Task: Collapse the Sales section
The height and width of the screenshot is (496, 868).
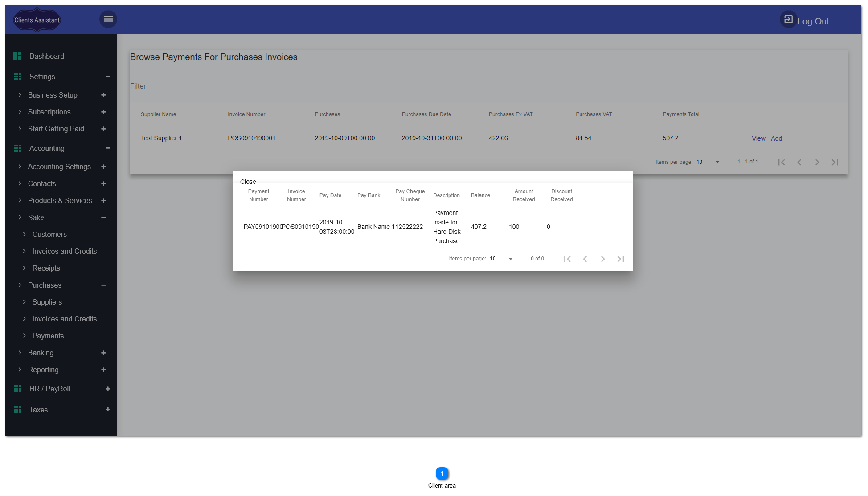Action: click(103, 217)
